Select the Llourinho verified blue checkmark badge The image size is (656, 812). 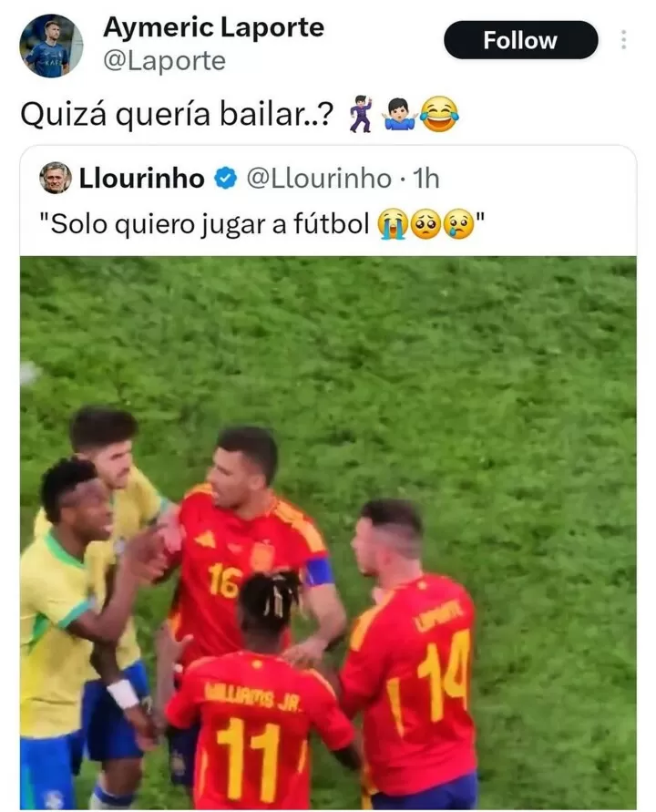pos(225,178)
